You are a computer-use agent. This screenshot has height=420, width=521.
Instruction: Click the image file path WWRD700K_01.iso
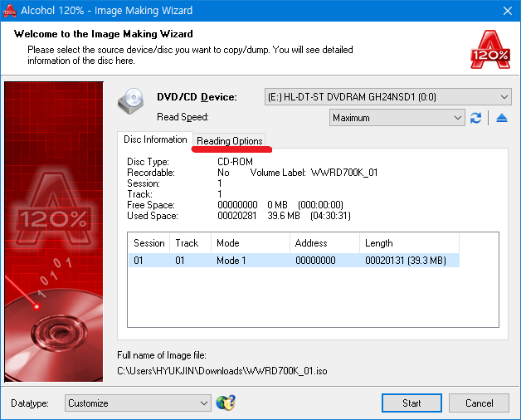(x=222, y=371)
